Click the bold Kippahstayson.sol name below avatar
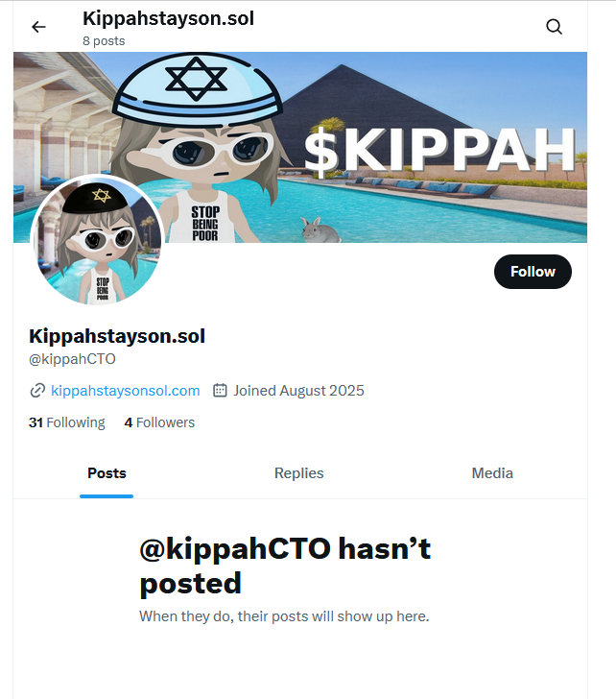Screen dimensions: 616x699 (117, 336)
